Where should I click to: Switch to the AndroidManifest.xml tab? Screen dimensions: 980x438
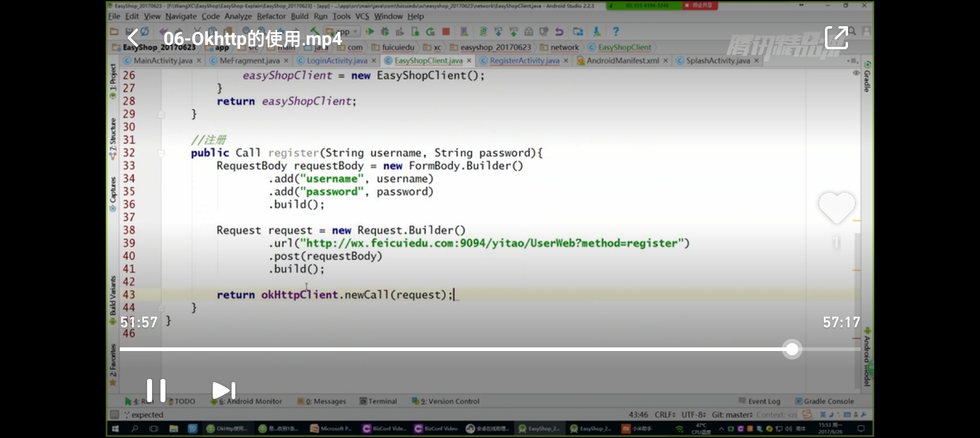tap(623, 61)
